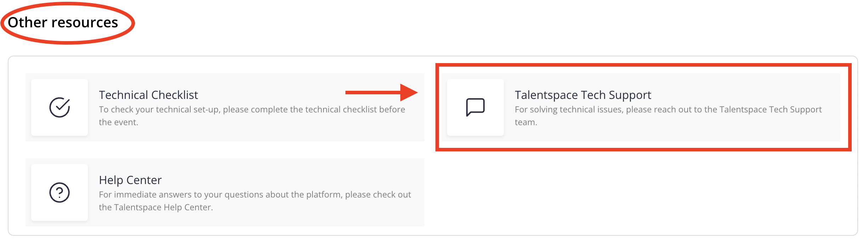This screenshot has width=868, height=245.
Task: Click the description 'check out the Talentspace Help Center'
Action: (255, 201)
